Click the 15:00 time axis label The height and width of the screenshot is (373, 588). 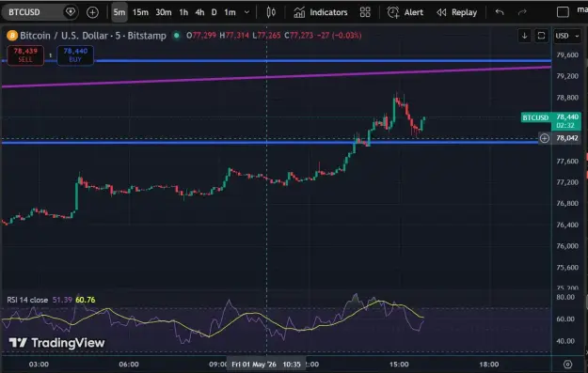(399, 365)
